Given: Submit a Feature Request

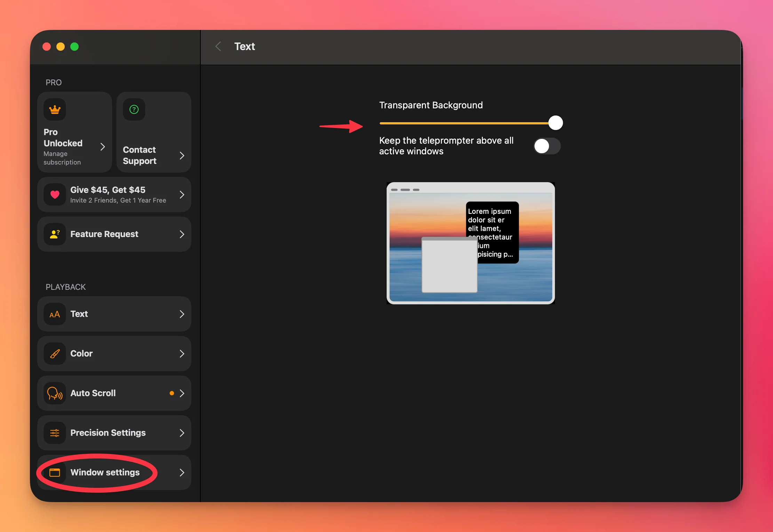Looking at the screenshot, I should pyautogui.click(x=115, y=234).
